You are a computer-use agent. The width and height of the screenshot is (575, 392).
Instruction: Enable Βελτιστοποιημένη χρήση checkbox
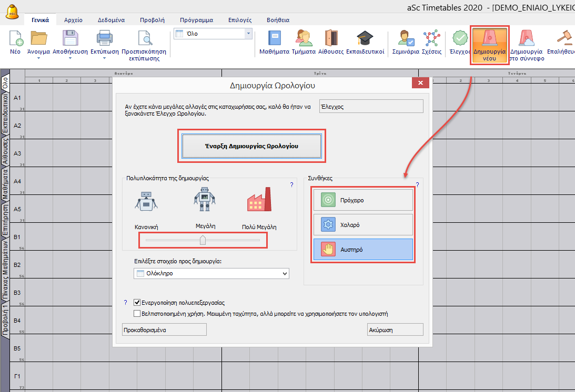click(137, 314)
